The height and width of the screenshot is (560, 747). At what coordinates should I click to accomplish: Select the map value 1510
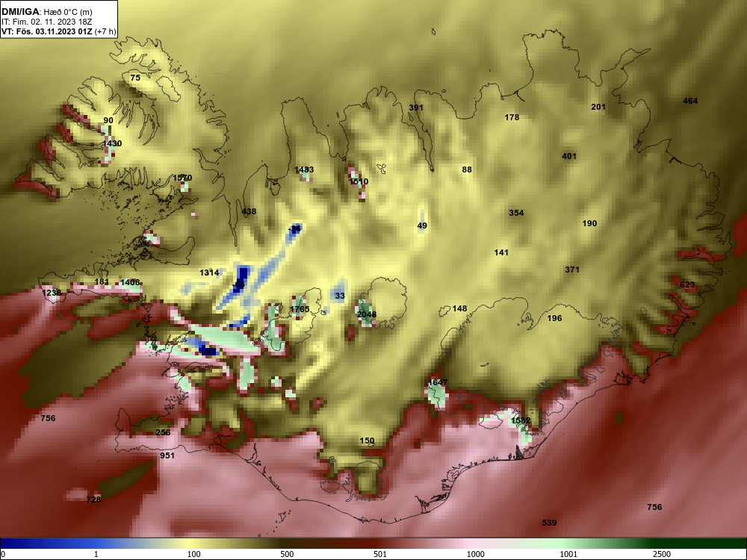359,181
